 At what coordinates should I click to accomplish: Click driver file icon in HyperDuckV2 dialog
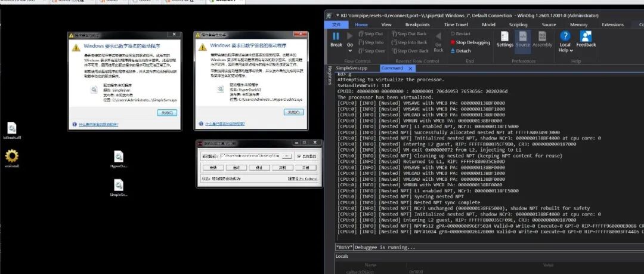coord(221,89)
